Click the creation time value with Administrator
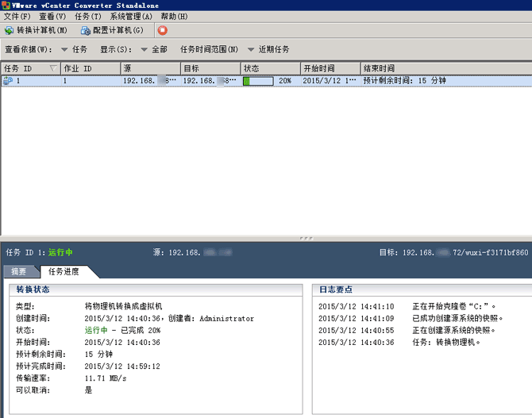Screen dimensions: 532x418 click(169, 318)
